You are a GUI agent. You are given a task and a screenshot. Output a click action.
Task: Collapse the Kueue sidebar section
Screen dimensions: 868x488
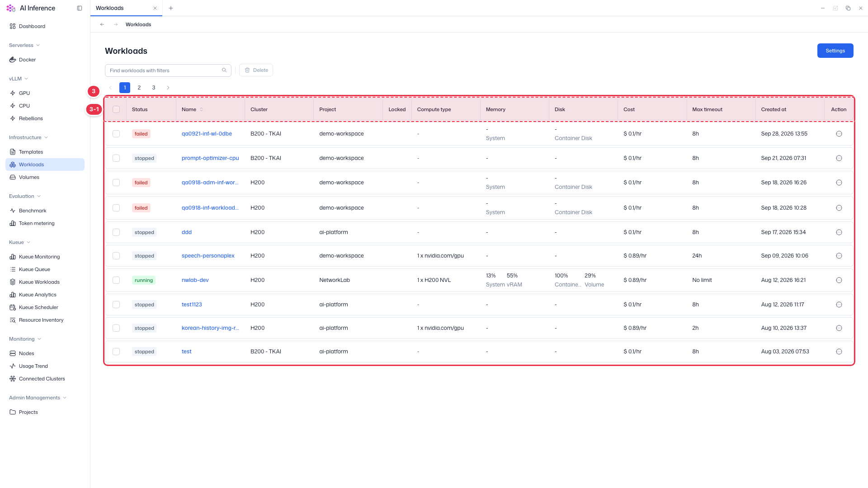(x=20, y=242)
